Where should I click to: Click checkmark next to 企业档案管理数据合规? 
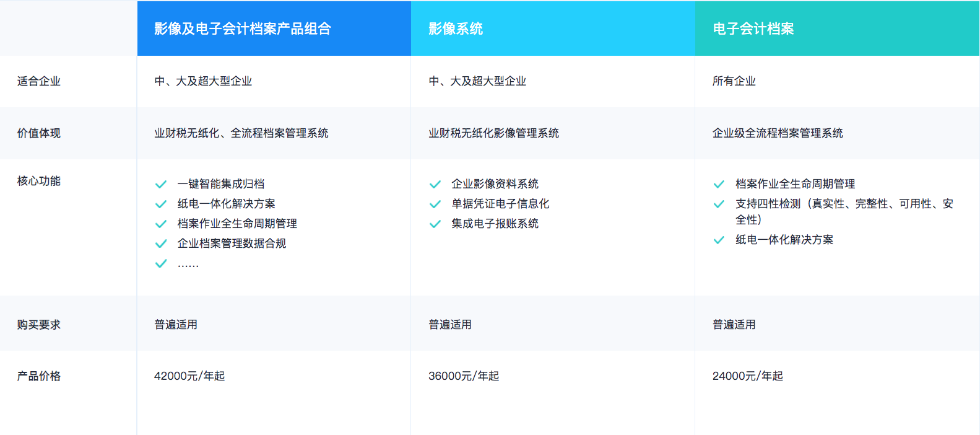point(161,244)
